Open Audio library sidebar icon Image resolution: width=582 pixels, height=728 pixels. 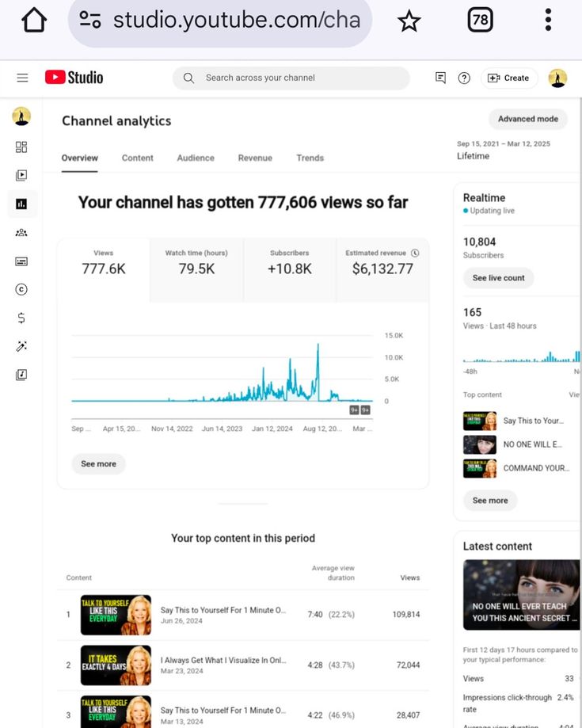(21, 375)
